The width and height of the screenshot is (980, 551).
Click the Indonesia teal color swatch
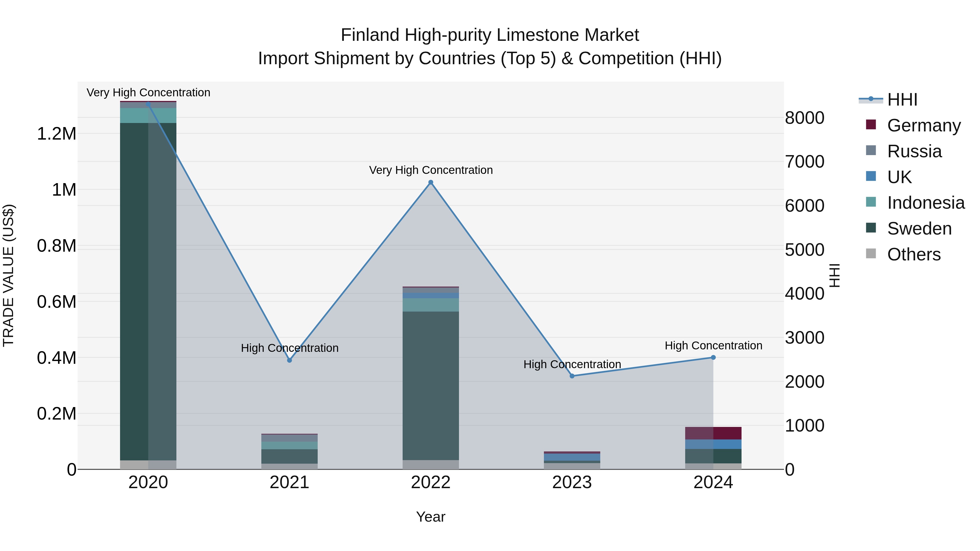pos(871,202)
